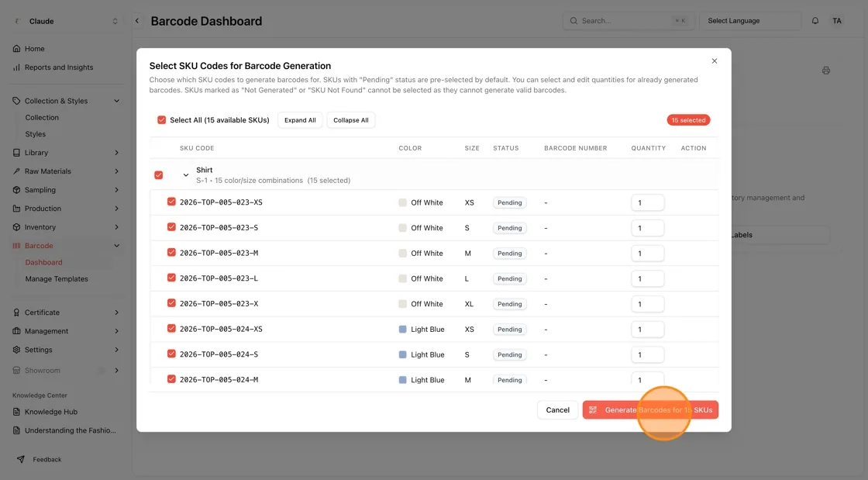Click quantity field for 2026-TOP-005-023-XS
868x480 pixels.
click(648, 202)
